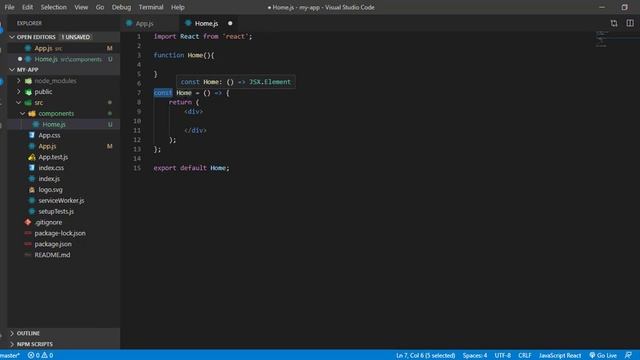Open the Selection menu

point(53,7)
